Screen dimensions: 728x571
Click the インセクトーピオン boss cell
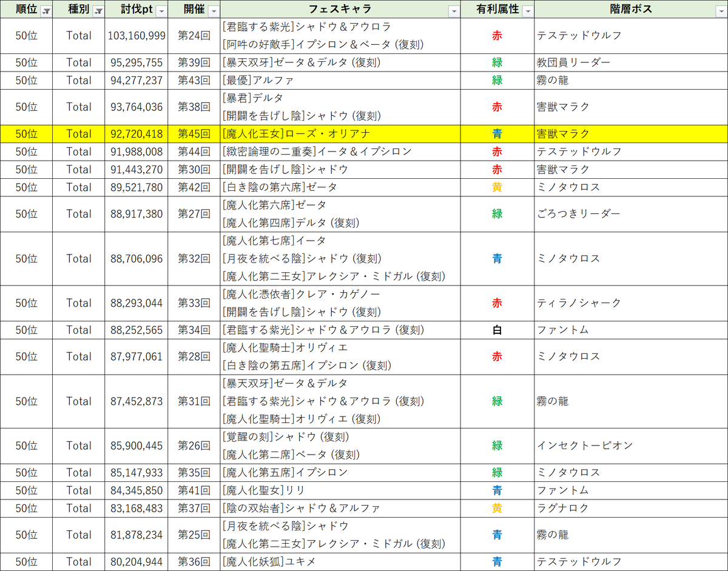coord(631,446)
